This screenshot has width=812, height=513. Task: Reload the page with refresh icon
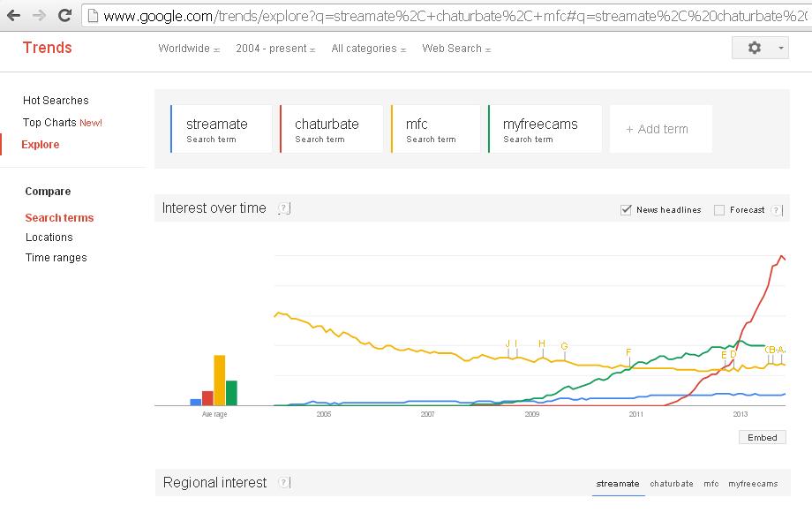tap(64, 16)
